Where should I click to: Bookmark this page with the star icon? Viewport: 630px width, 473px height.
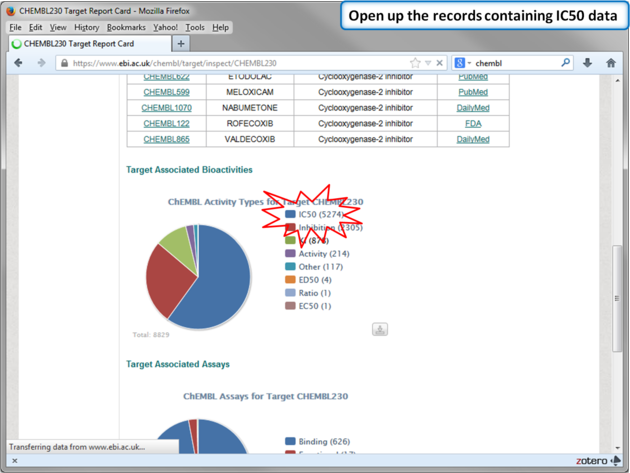tap(415, 63)
